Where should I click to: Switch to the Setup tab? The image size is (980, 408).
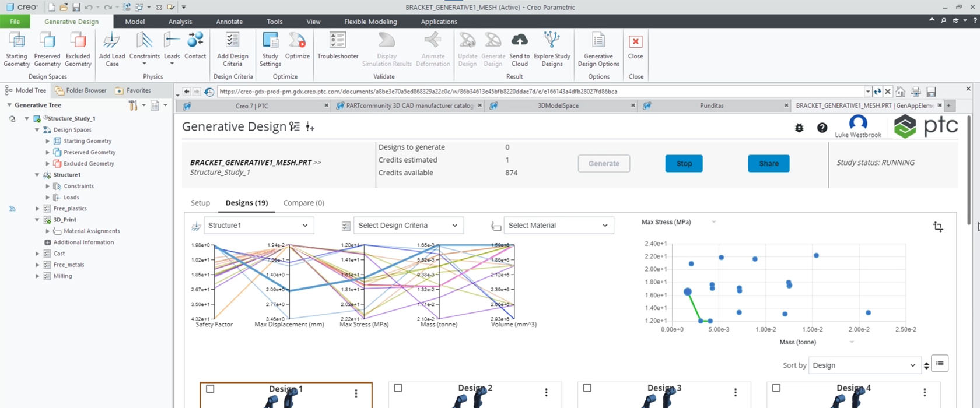point(200,203)
